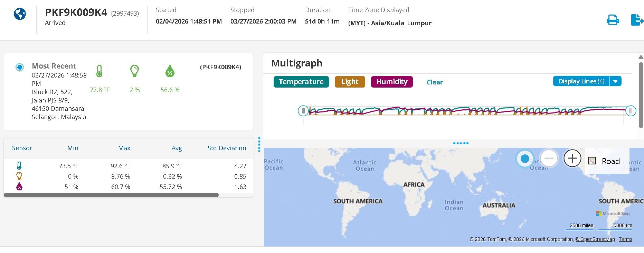This screenshot has height=253, width=644.
Task: Click the horizontal scrollbar under sensor table
Action: (x=111, y=195)
